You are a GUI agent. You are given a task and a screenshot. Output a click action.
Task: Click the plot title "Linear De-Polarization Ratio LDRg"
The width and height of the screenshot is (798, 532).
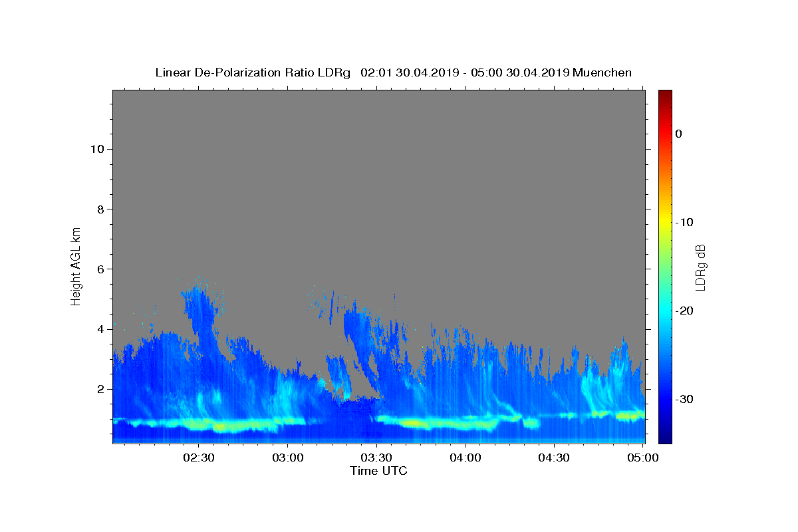pyautogui.click(x=253, y=72)
